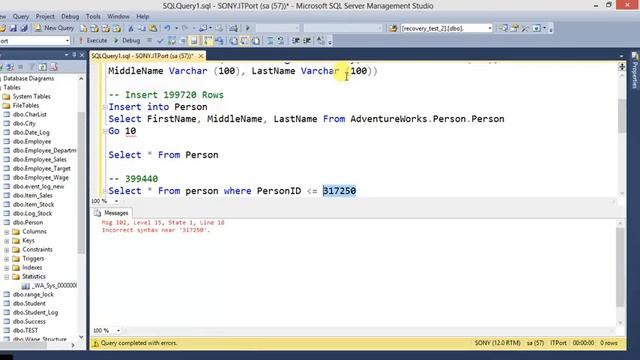Click the highlighted value 317250 in query

339,191
